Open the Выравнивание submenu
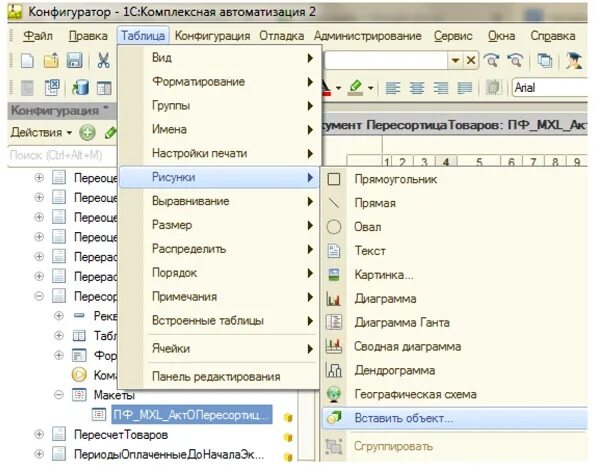 [219, 201]
